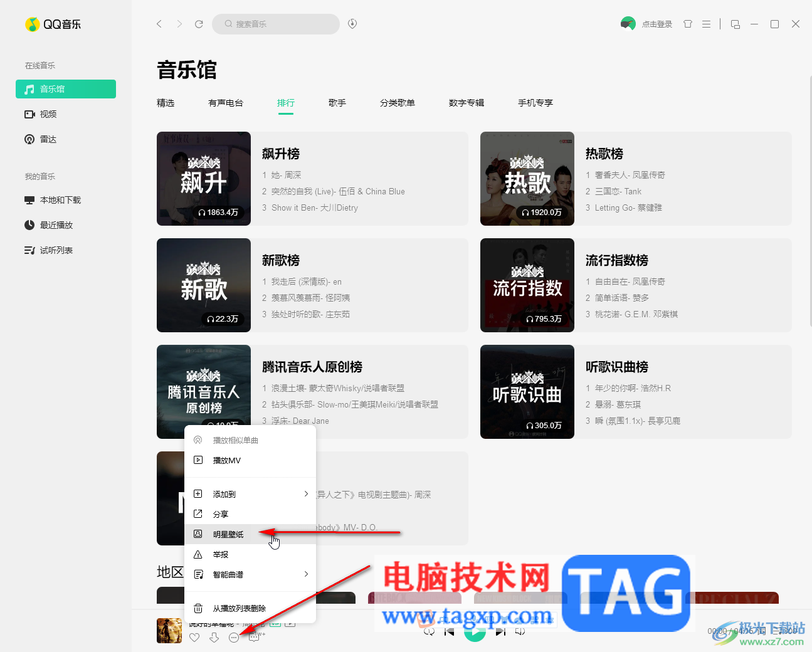Image resolution: width=812 pixels, height=652 pixels.
Task: Play the current song
Action: 475,632
